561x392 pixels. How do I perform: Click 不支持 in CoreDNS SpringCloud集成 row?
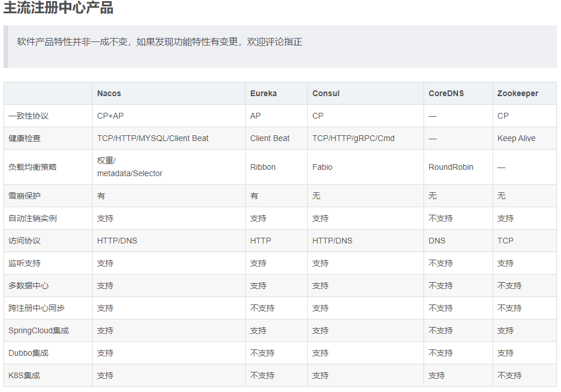pyautogui.click(x=441, y=331)
